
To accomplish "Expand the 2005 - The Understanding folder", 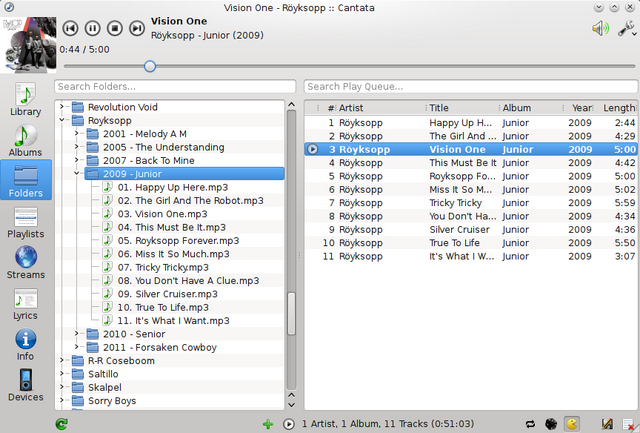I will (77, 147).
